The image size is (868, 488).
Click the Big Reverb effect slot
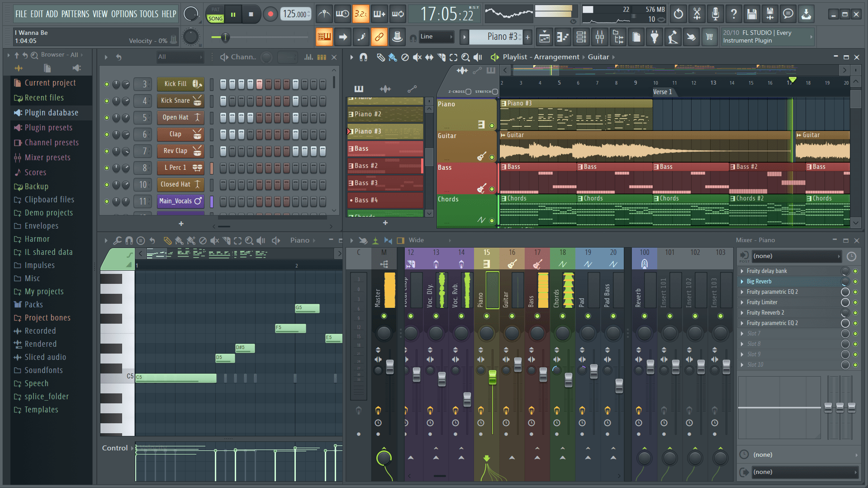tap(769, 281)
